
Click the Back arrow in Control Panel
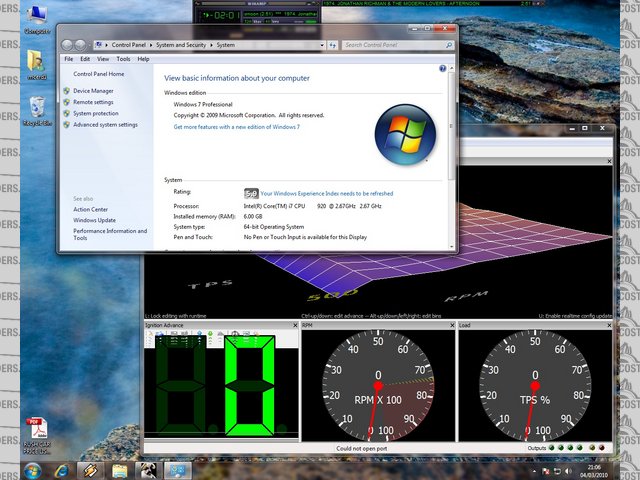pyautogui.click(x=67, y=45)
